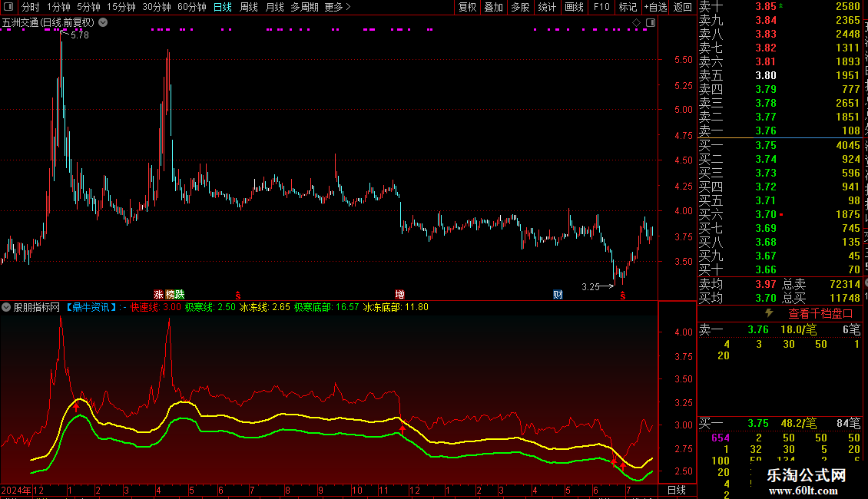Image resolution: width=868 pixels, height=499 pixels.
Task: Click the 跌 event marker icon
Action: coord(179,294)
